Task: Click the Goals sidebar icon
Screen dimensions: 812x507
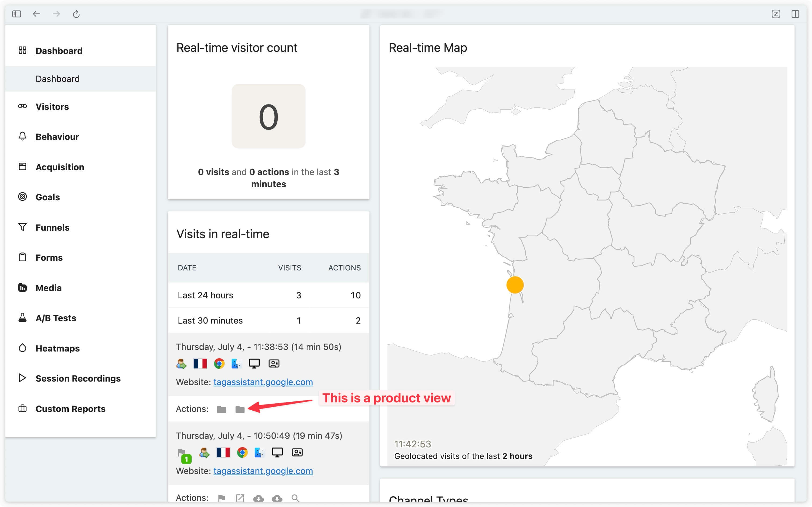Action: (21, 197)
